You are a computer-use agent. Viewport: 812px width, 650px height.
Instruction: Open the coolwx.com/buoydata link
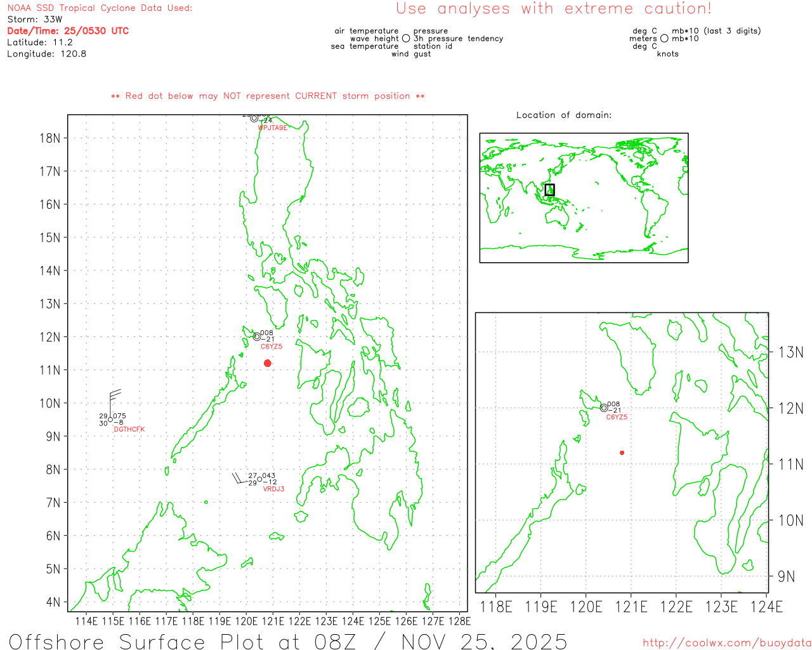[x=727, y=643]
